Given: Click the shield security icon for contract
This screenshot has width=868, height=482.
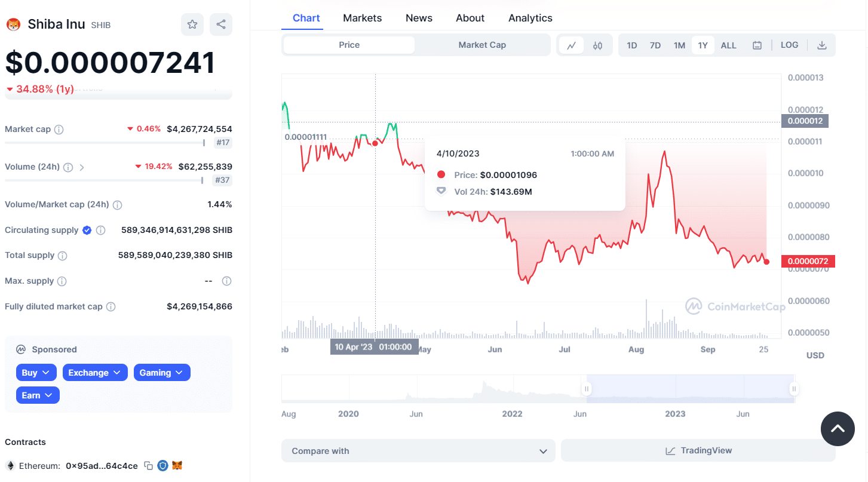Looking at the screenshot, I should (x=162, y=465).
